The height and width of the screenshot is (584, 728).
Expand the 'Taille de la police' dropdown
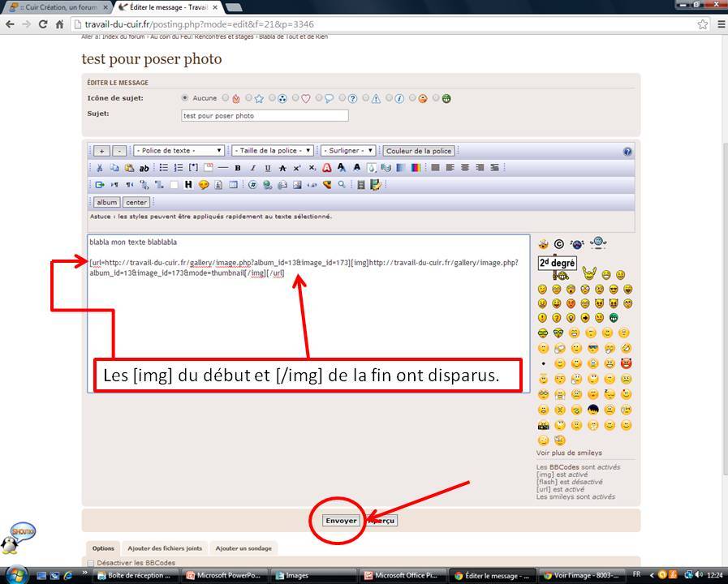click(273, 151)
